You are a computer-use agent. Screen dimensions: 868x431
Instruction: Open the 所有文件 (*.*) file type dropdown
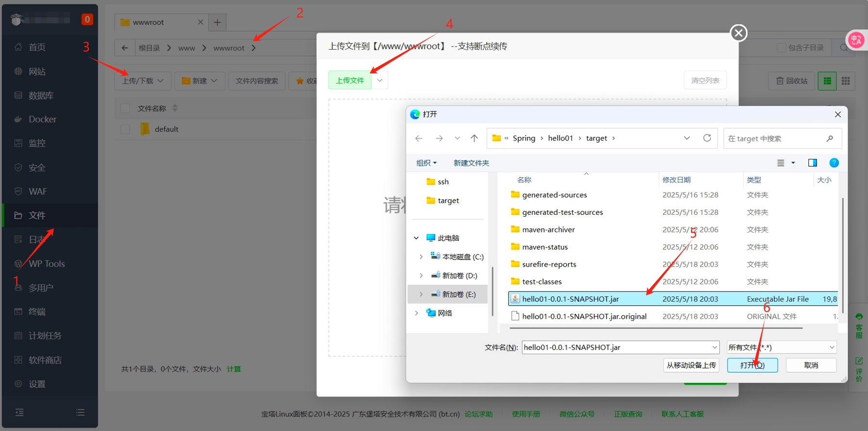(782, 347)
